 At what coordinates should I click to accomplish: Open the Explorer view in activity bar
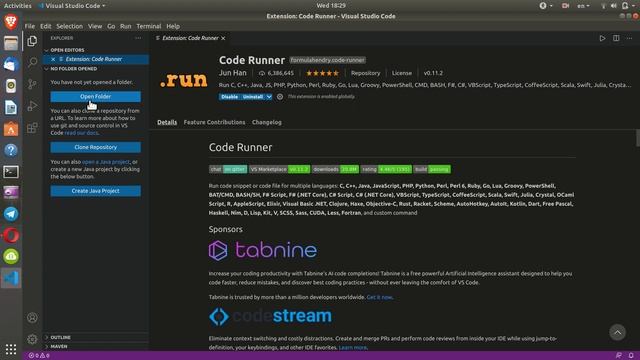pyautogui.click(x=32, y=41)
